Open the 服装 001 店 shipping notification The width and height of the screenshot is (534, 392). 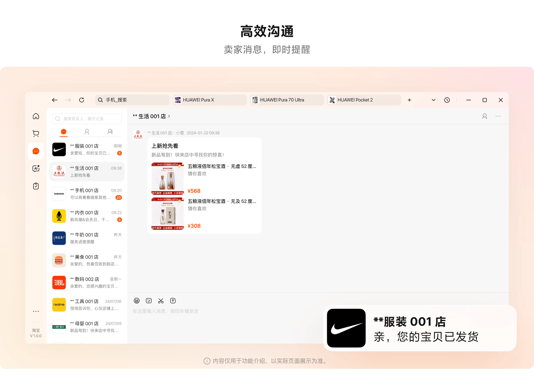(x=419, y=328)
